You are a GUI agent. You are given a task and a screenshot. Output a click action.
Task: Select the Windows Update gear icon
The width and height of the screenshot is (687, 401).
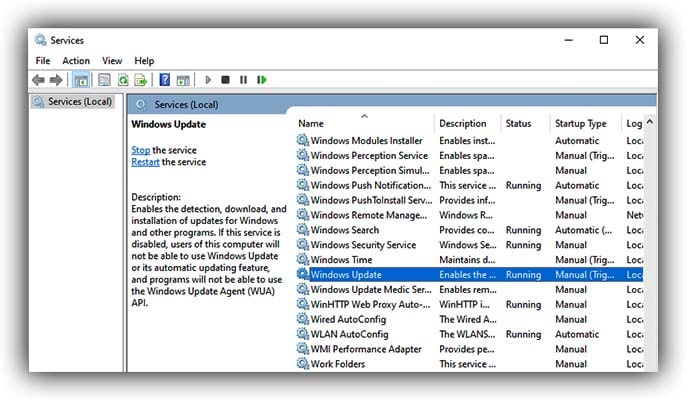click(302, 274)
